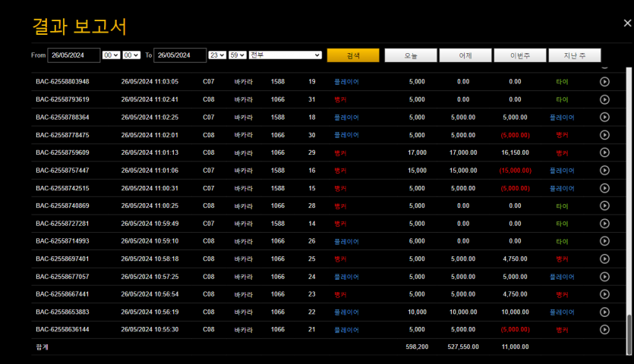Image resolution: width=634 pixels, height=364 pixels.
Task: Select bet ID BAC-62558793619
Action: tap(62, 99)
